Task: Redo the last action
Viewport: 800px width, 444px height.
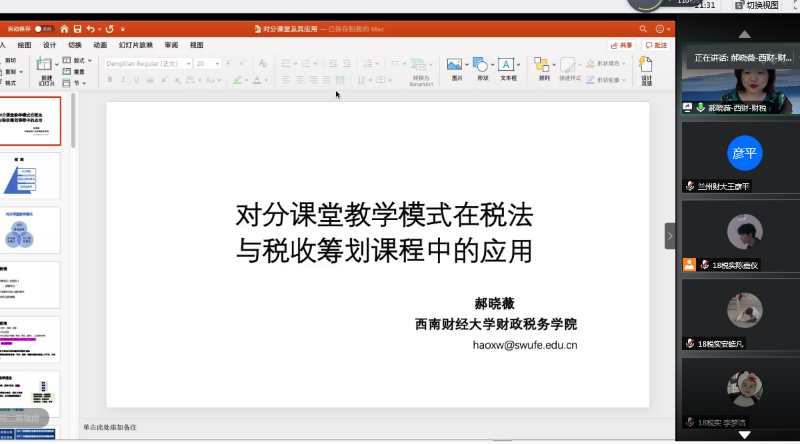Action: [110, 29]
